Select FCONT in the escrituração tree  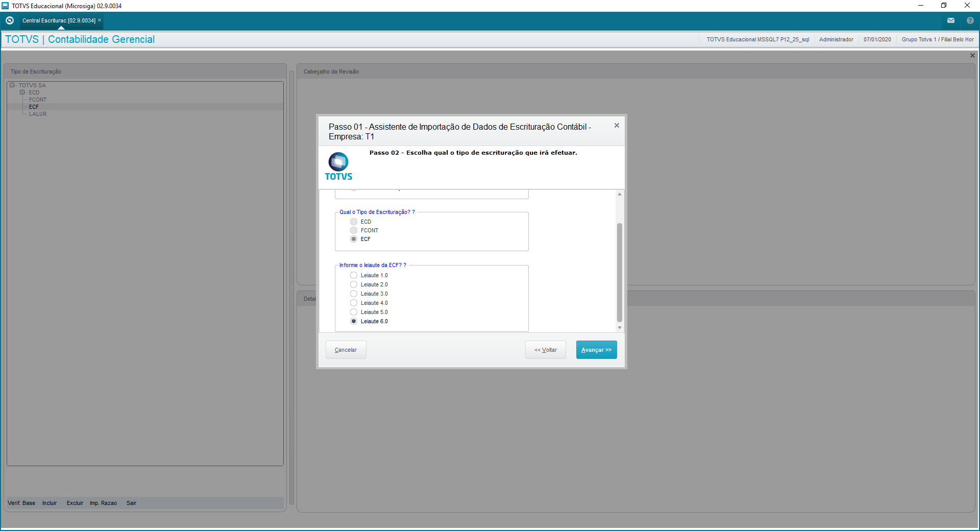pyautogui.click(x=38, y=100)
